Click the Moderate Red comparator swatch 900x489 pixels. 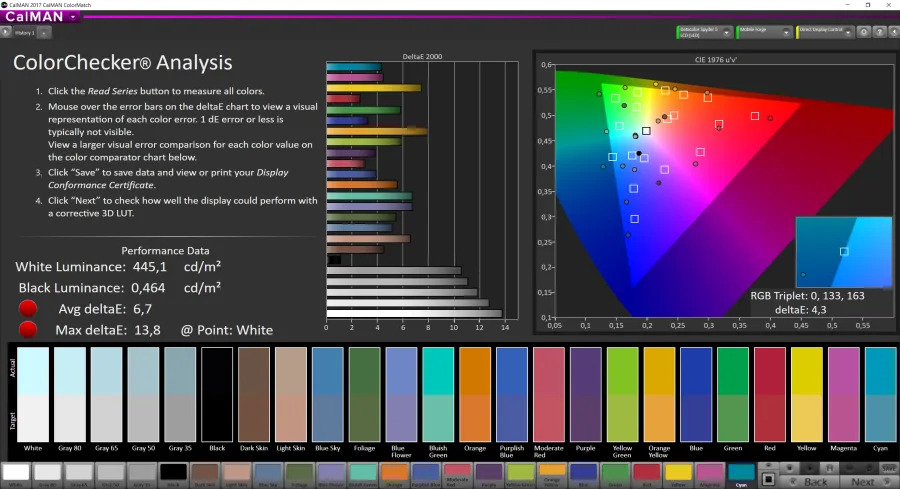point(549,394)
